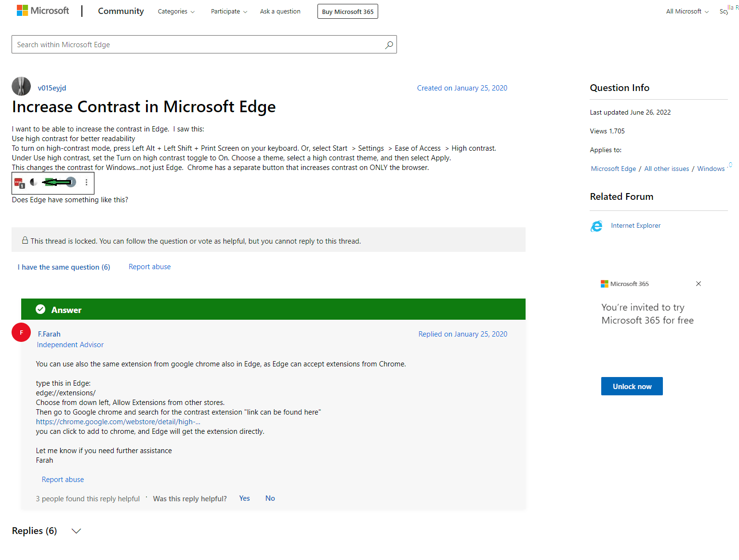This screenshot has width=739, height=560.
Task: Close the Microsoft 365 ad
Action: (x=699, y=284)
